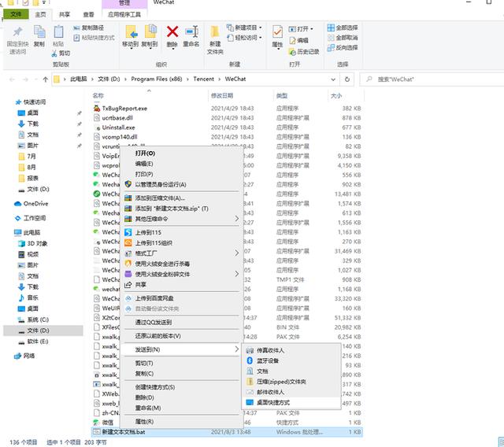Viewport: 504px width, 447px height.
Task: Click the 搜索"WeChat" search field
Action: point(432,79)
